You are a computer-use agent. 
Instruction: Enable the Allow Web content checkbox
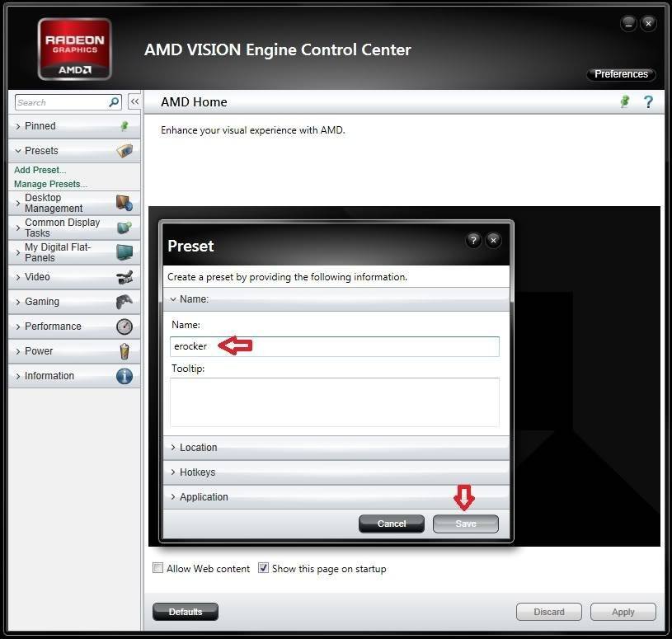point(158,568)
